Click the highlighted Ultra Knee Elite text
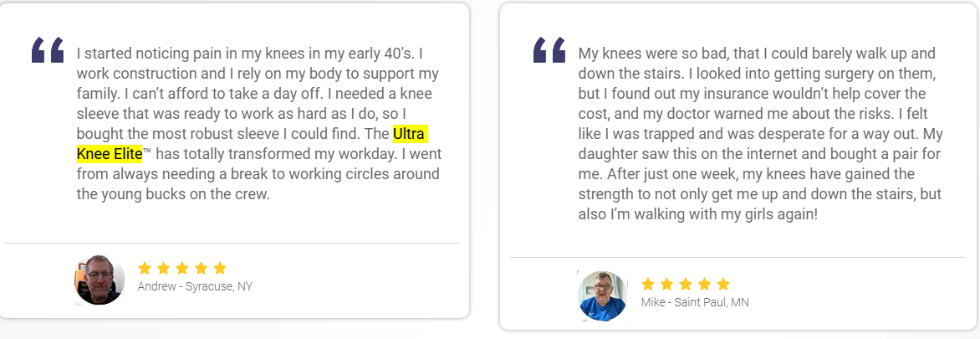 tap(253, 144)
